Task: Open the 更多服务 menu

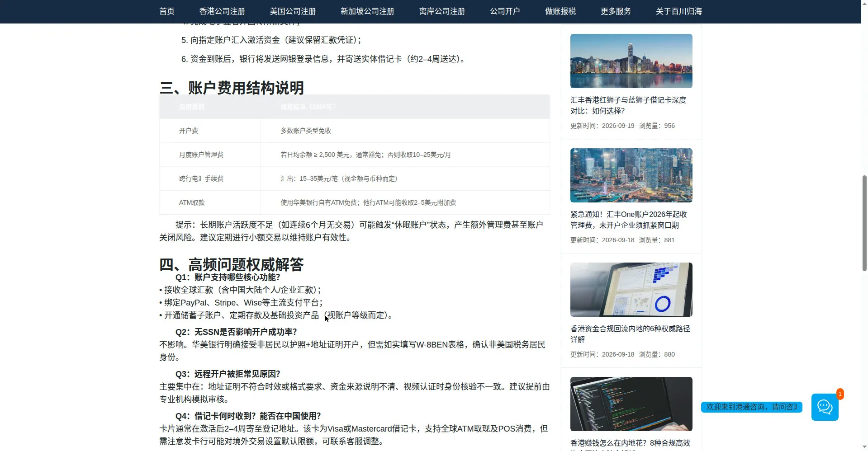Action: (616, 11)
